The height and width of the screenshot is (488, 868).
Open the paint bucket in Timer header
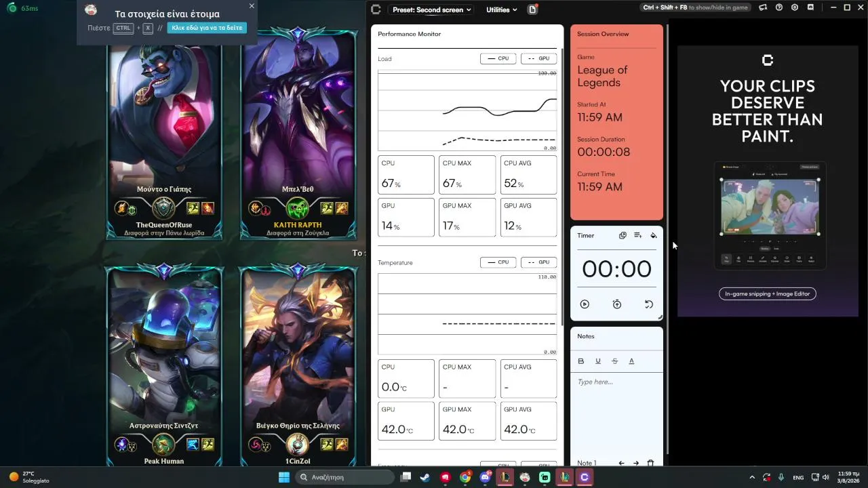654,235
